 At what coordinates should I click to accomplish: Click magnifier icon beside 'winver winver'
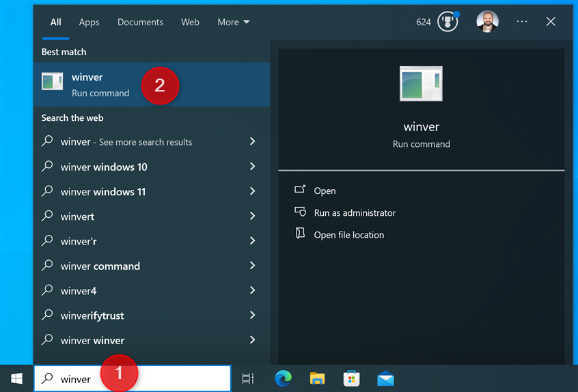[47, 339]
